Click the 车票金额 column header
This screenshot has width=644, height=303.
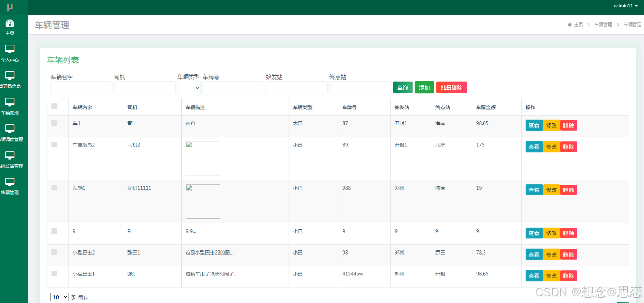(x=486, y=108)
